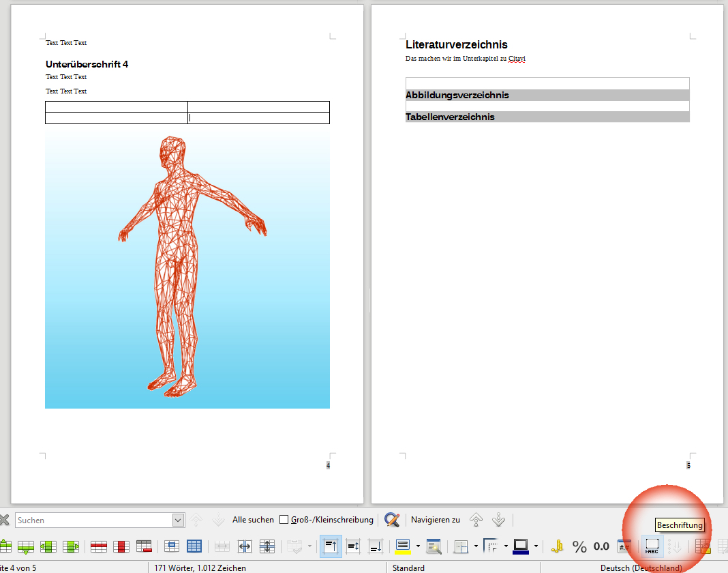Toggle align top cell alignment
The image size is (728, 573).
click(x=331, y=546)
